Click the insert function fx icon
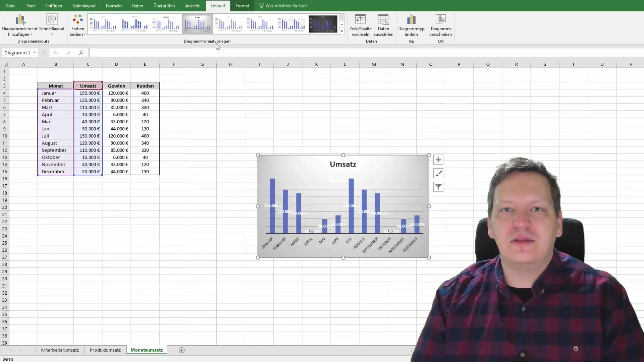The image size is (644, 362). point(81,53)
